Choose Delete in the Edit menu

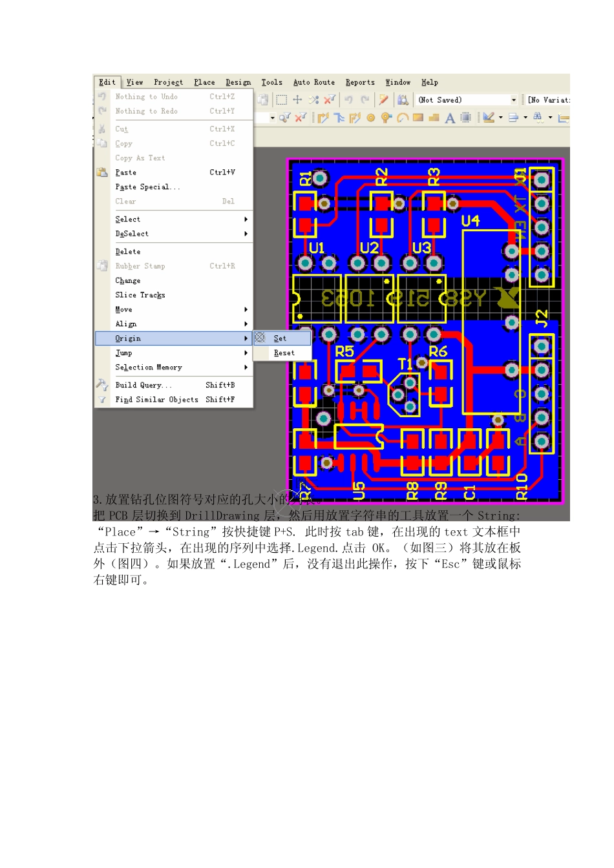click(174, 251)
